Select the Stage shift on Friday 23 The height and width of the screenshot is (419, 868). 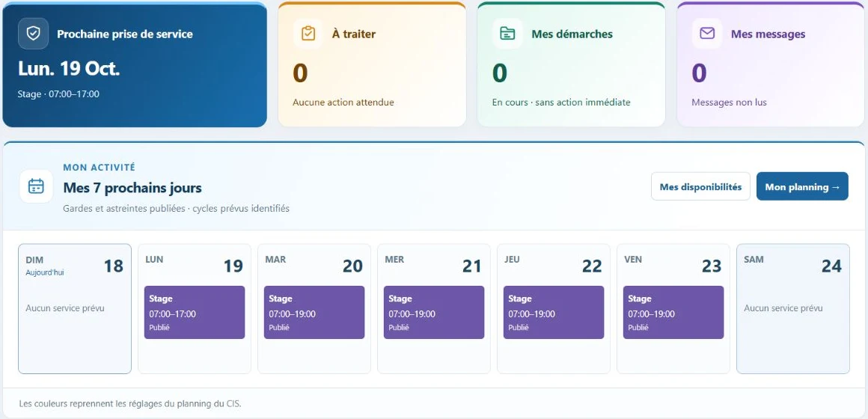coord(673,312)
